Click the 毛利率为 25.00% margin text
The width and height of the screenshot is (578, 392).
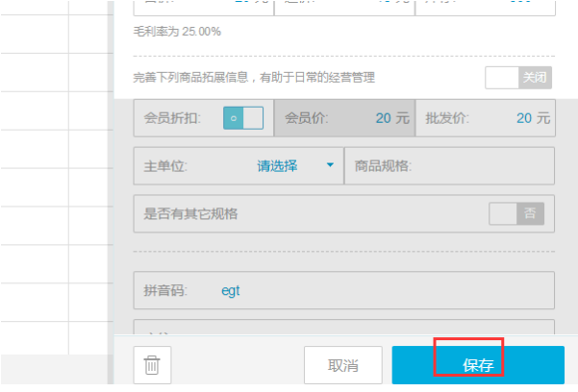[178, 32]
